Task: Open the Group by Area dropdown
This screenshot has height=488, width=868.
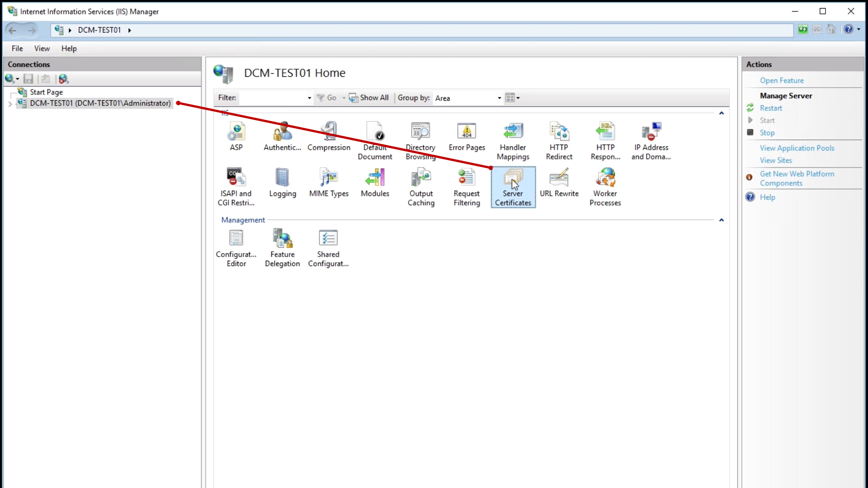Action: pyautogui.click(x=499, y=98)
